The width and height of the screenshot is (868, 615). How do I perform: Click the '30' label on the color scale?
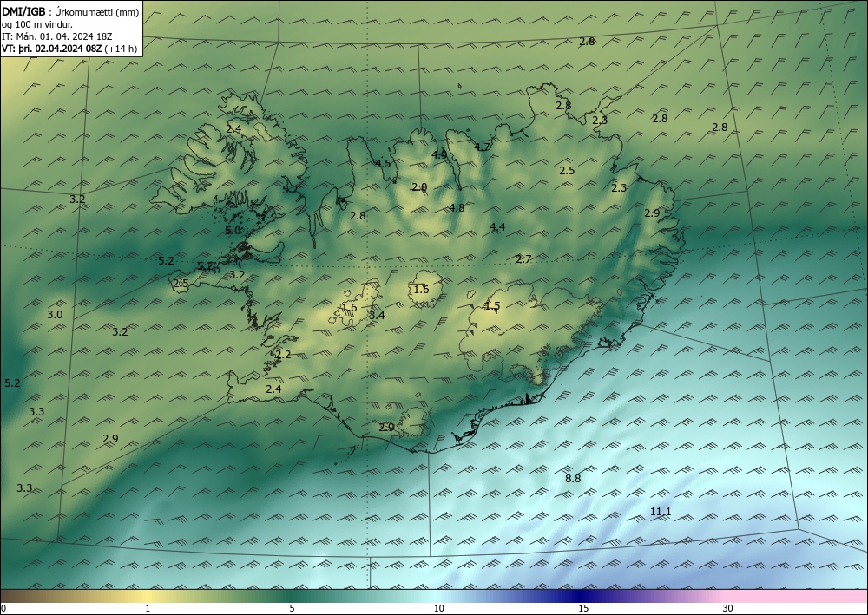(728, 608)
